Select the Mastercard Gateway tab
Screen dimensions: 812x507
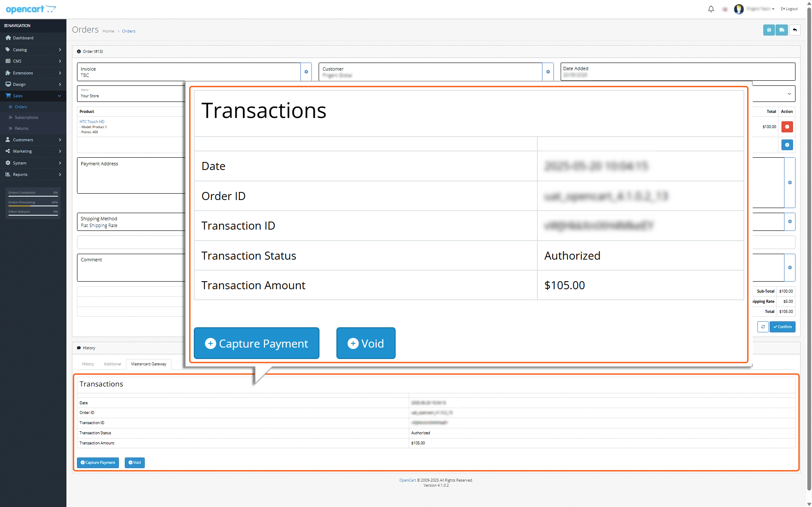tap(149, 364)
